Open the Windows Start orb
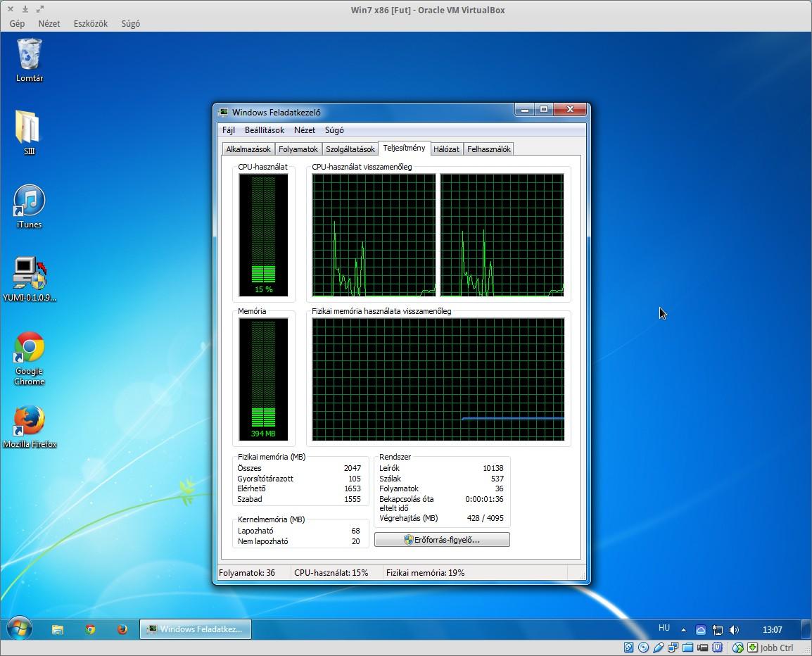Viewport: 812px width, 656px height. tap(19, 629)
